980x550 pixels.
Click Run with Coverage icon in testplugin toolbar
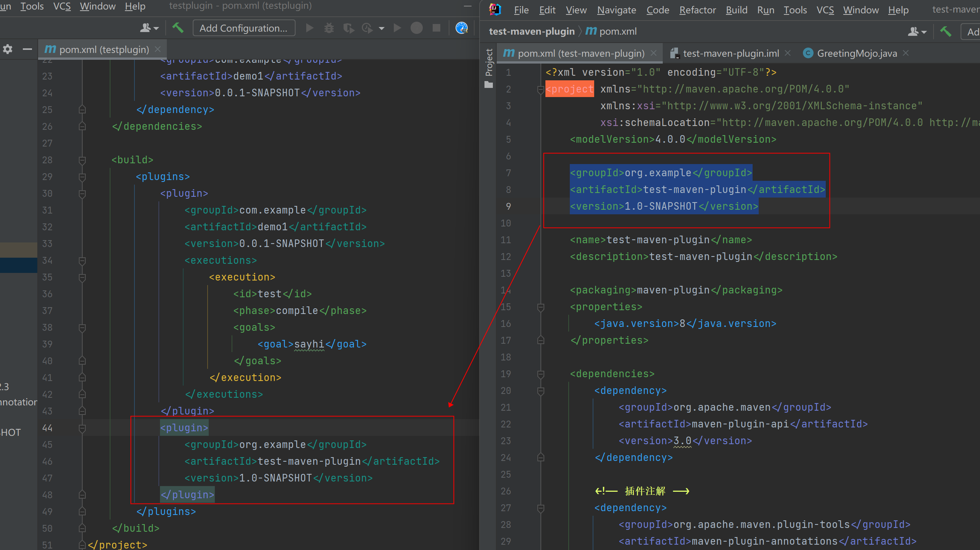[349, 28]
